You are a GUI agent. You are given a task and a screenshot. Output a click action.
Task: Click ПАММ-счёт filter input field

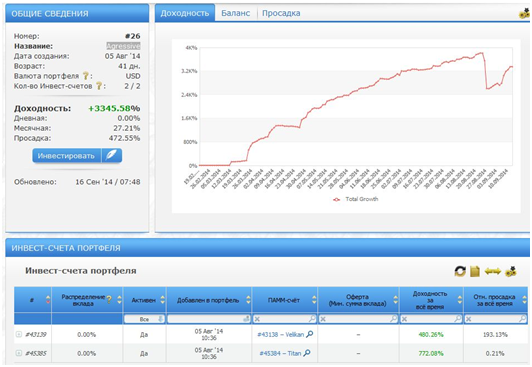click(285, 319)
